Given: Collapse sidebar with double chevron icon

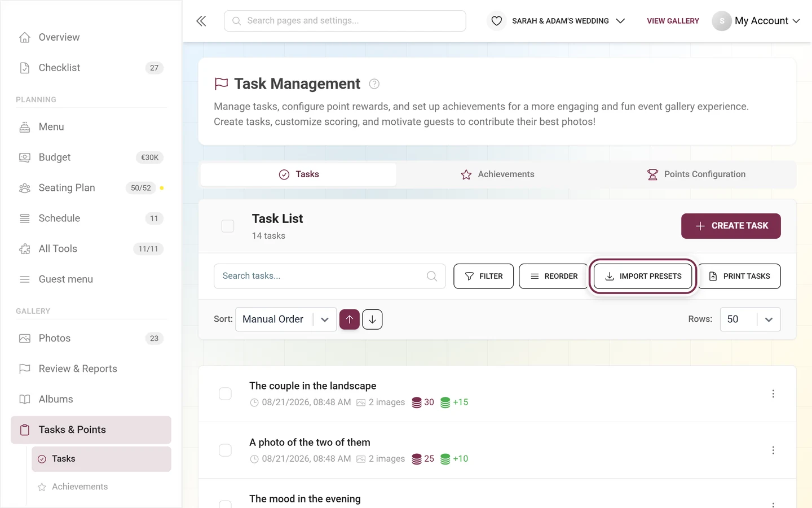Looking at the screenshot, I should coord(201,21).
